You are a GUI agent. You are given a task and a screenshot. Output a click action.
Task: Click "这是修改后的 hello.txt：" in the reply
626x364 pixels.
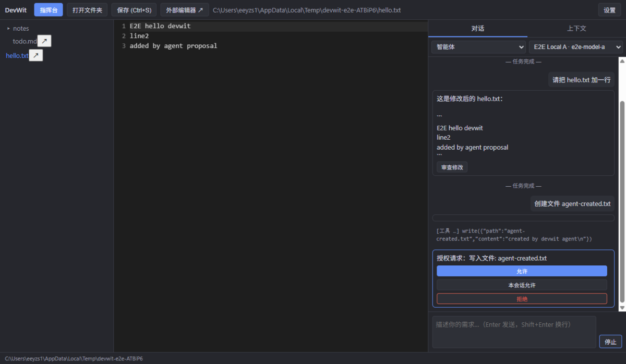point(469,99)
